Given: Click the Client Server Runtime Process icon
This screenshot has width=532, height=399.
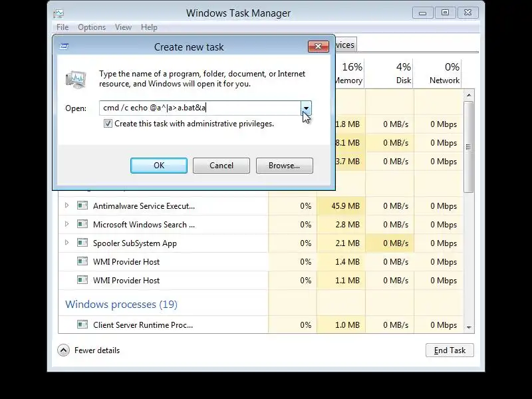Looking at the screenshot, I should point(82,325).
